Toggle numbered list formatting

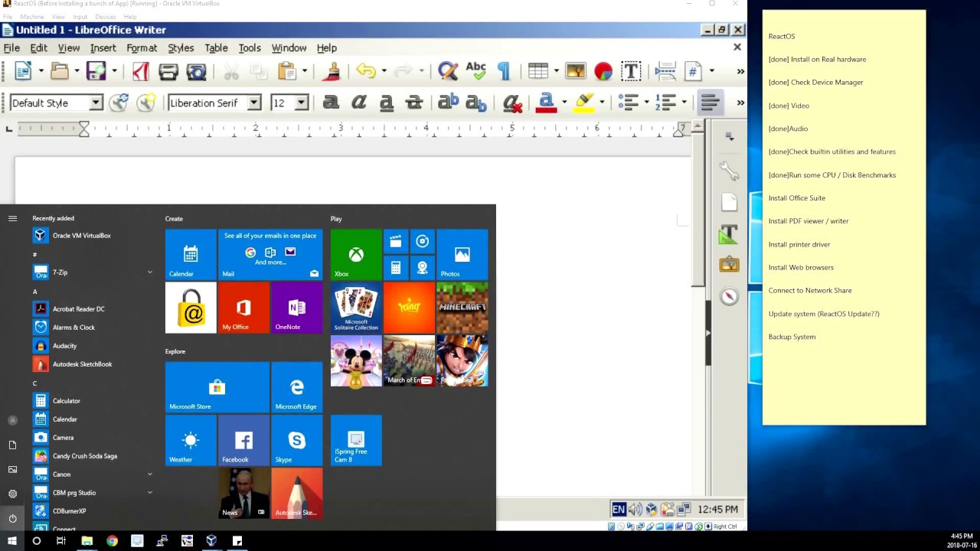pos(665,103)
